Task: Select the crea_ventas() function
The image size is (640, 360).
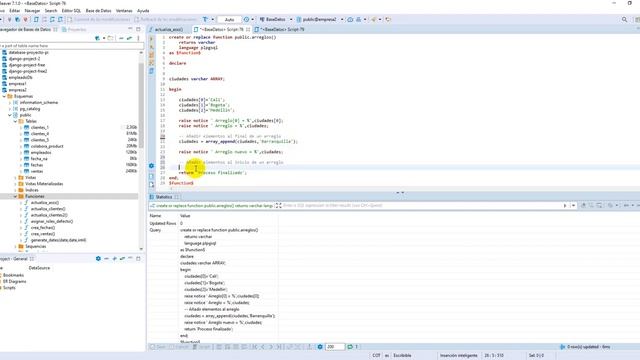Action: point(42,234)
